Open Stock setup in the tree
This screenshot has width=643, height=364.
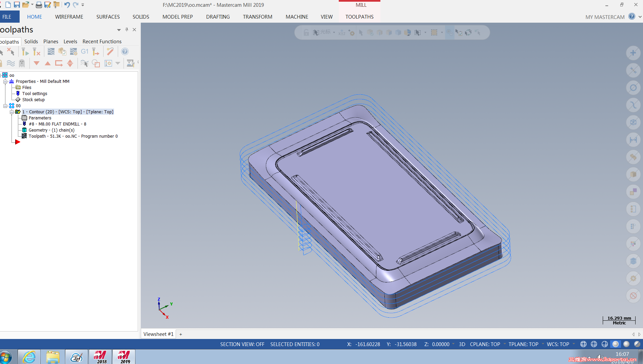(x=34, y=100)
